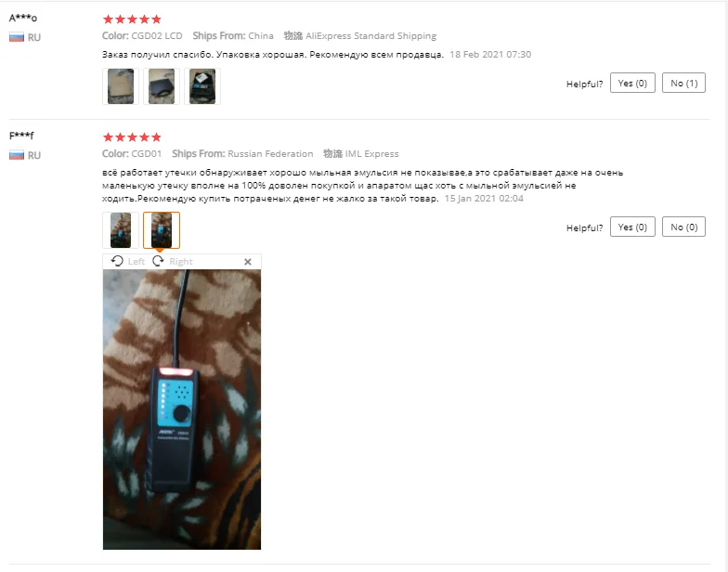
Task: Rotate the review image left
Action: coord(128,262)
